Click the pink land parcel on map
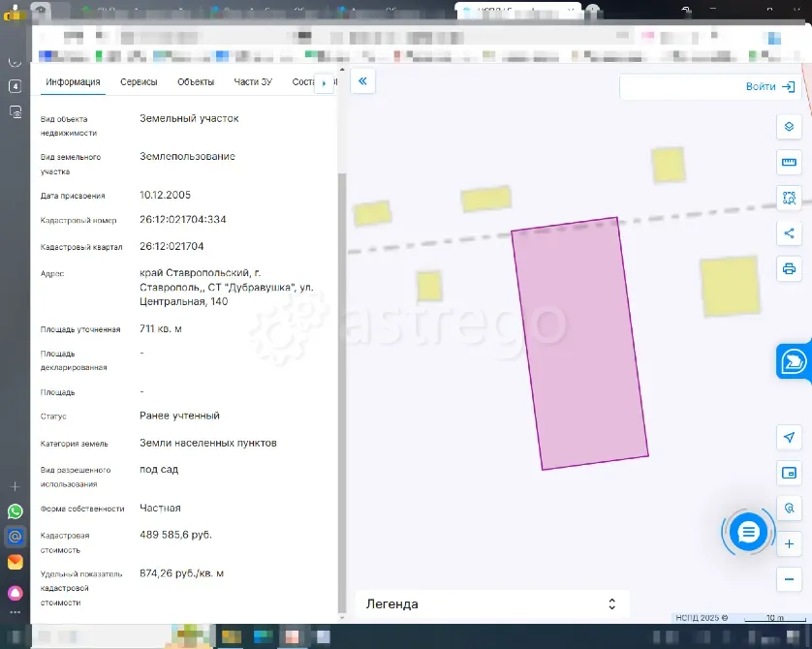Viewport: 812px width, 649px height. 579,344
